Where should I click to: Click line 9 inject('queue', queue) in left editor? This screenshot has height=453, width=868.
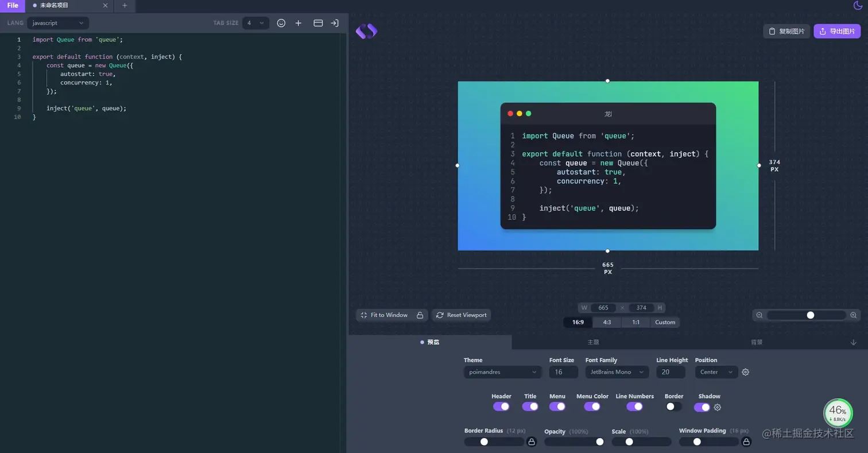(x=87, y=108)
